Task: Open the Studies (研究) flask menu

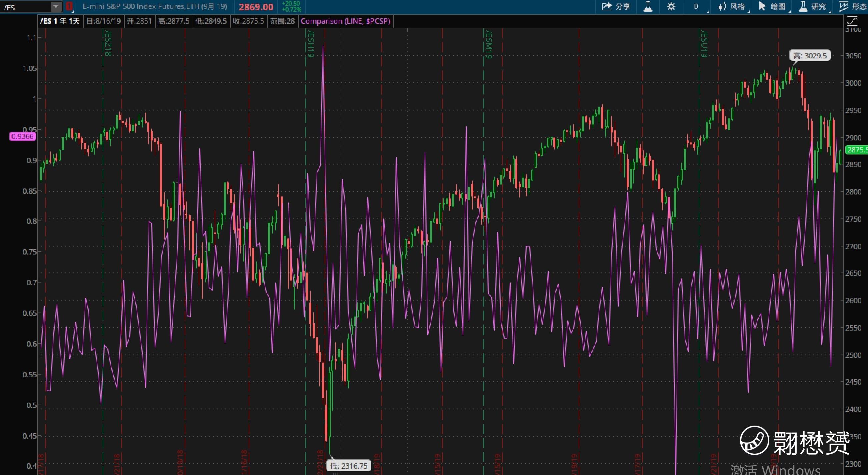Action: coord(812,6)
